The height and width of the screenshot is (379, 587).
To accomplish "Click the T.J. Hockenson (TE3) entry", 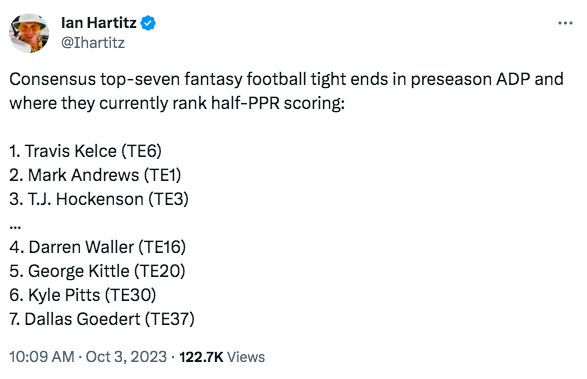I will (x=99, y=199).
